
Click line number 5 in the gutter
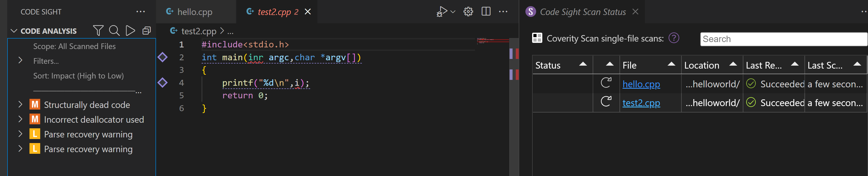(x=181, y=96)
